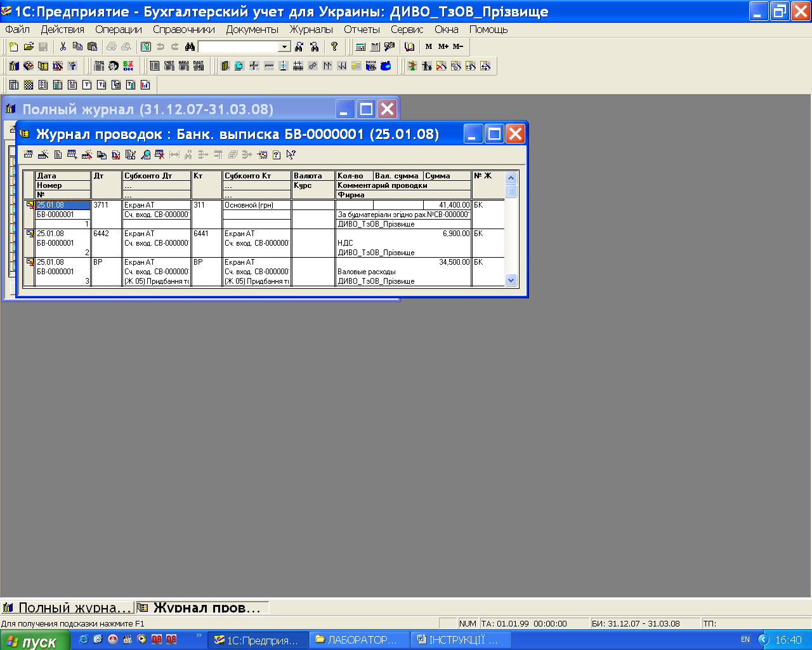Click the yellow question mark Help icon
Viewport: 812px width, 650px height.
[x=334, y=46]
